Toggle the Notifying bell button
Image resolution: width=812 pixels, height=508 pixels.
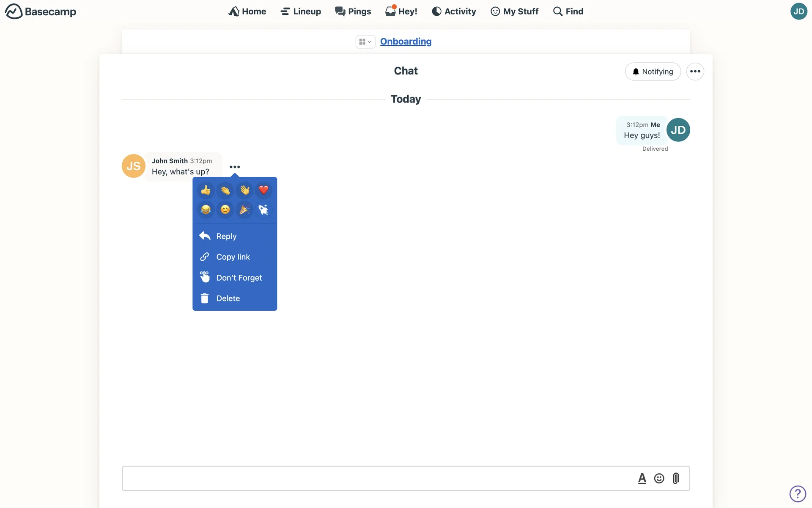pos(653,72)
